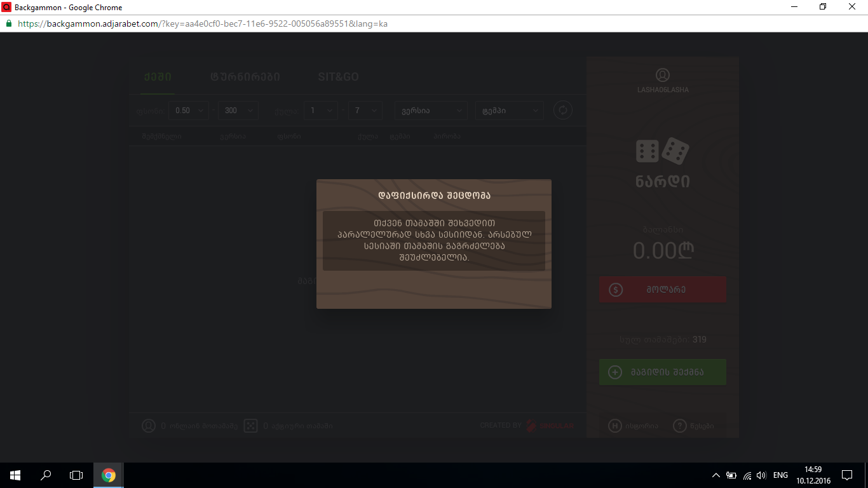Click the შემქმნელი column header

[x=161, y=137]
